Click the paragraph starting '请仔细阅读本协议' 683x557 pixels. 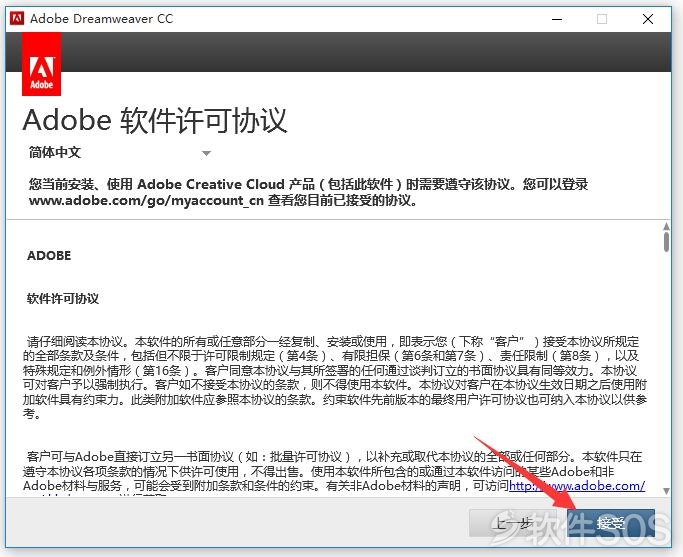(x=335, y=377)
